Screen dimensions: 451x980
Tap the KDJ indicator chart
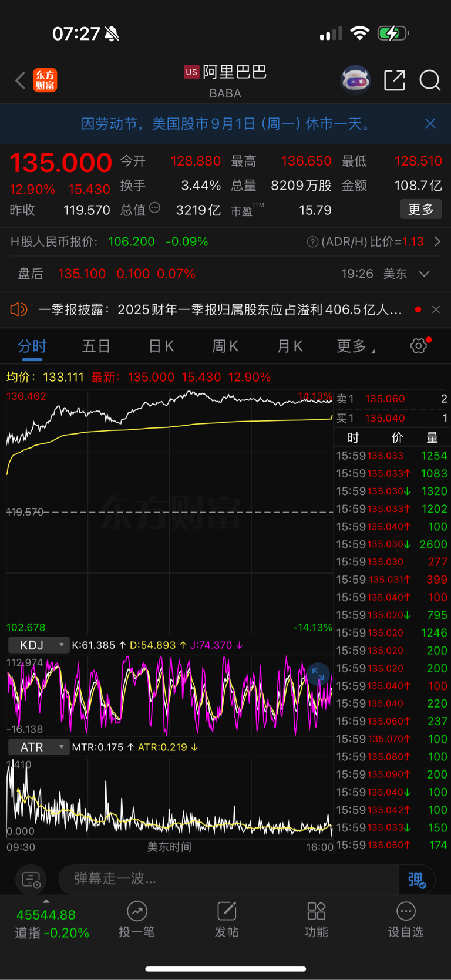tap(170, 696)
